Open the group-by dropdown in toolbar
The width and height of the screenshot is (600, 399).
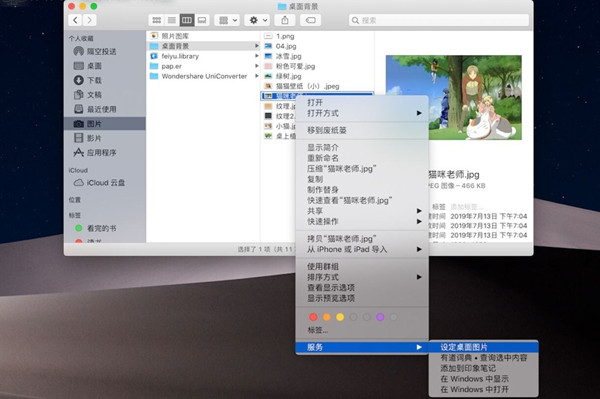tap(227, 20)
